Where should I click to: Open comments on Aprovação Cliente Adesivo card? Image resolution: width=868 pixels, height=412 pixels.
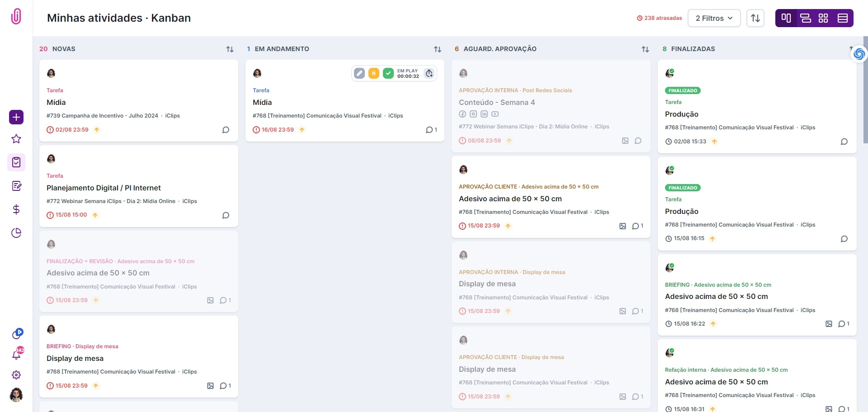pyautogui.click(x=637, y=226)
